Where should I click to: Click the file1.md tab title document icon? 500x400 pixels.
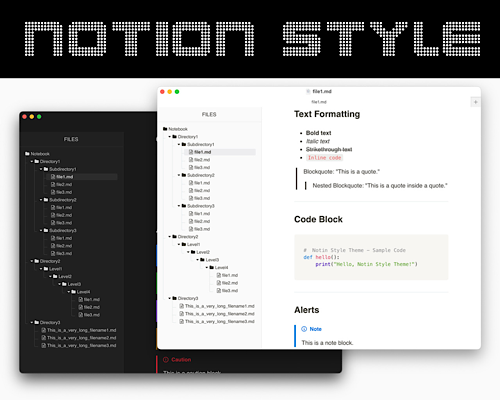308,91
